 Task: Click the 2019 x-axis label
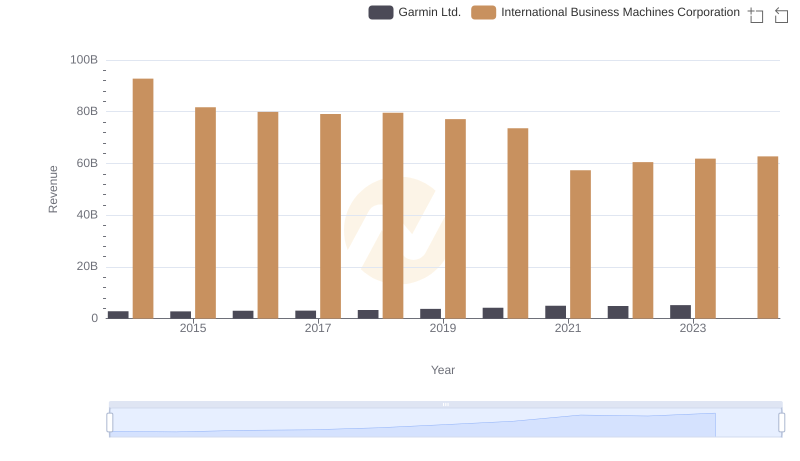click(443, 328)
